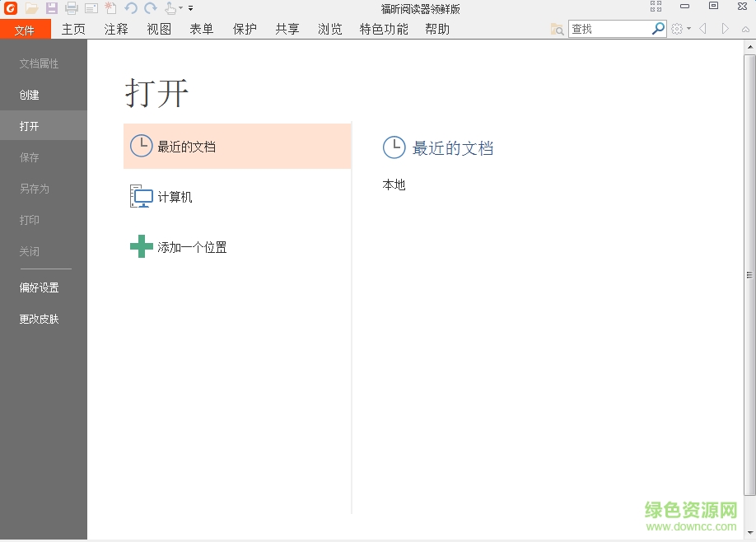Click 添加一个位置 to add a location
Image resolution: width=756 pixels, height=542 pixels.
click(192, 246)
